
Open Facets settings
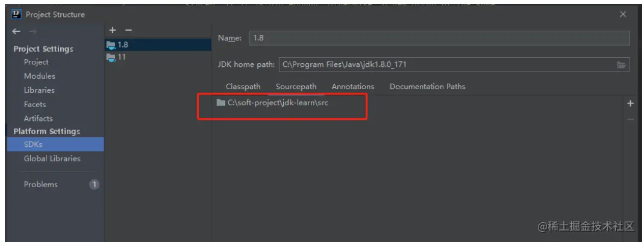click(x=35, y=104)
